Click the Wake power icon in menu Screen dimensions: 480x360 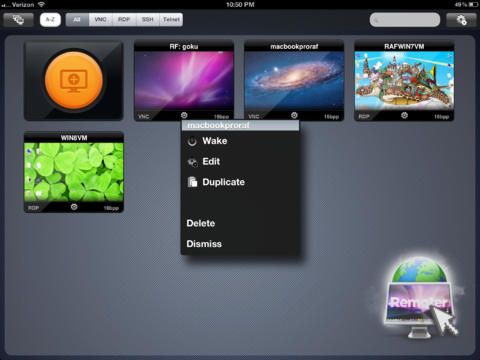coord(192,141)
